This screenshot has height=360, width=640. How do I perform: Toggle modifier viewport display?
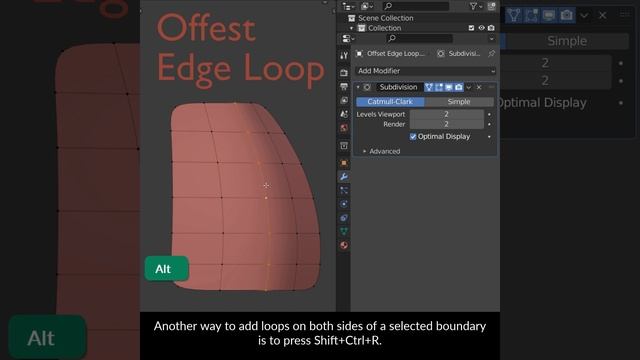point(449,87)
